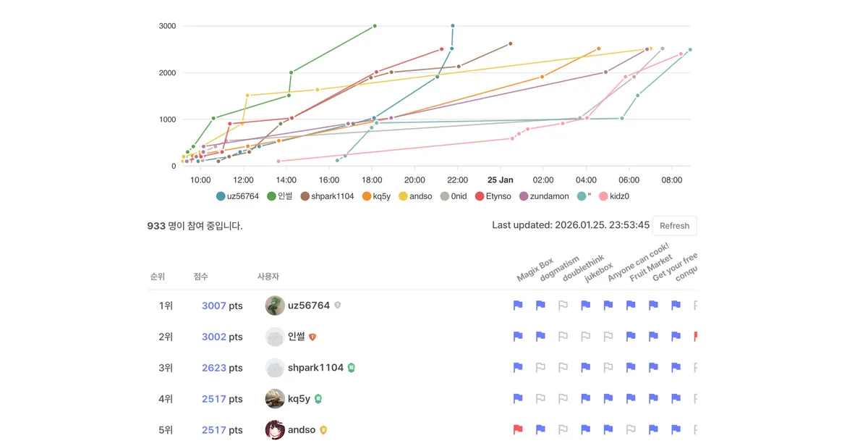The image size is (868, 446).
Task: Click uz56764's Magix Box flag
Action: coord(518,306)
